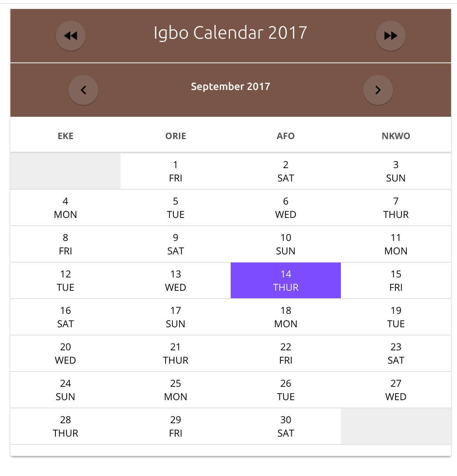This screenshot has height=476, width=457.
Task: Choose date 20 WED
Action: point(65,354)
